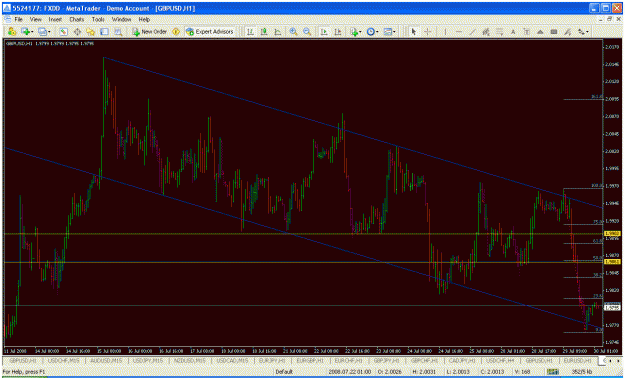Open the File menu

(18, 19)
